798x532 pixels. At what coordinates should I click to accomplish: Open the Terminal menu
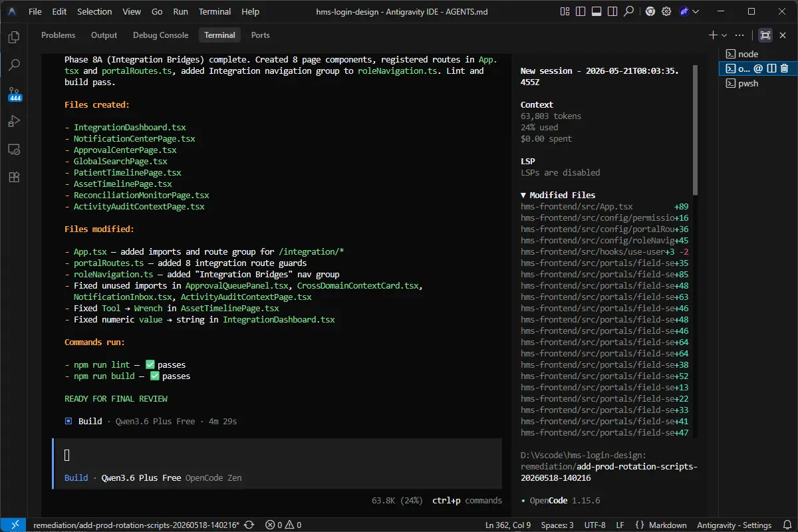[215, 11]
